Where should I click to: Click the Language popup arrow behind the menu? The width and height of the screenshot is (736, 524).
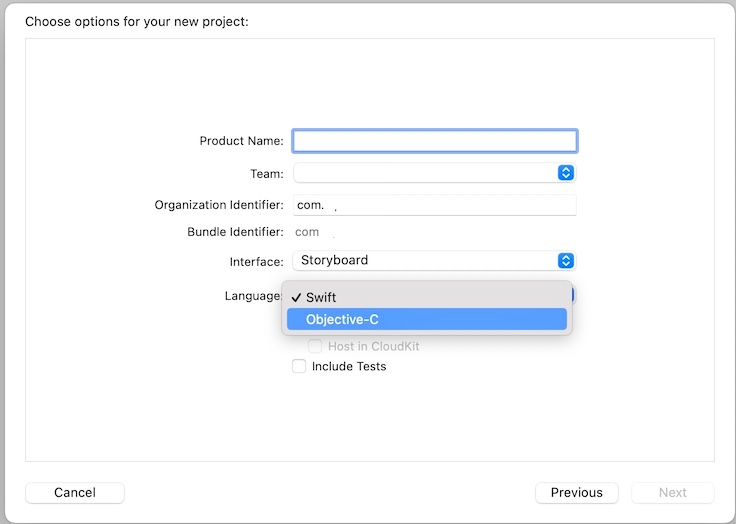coord(573,295)
